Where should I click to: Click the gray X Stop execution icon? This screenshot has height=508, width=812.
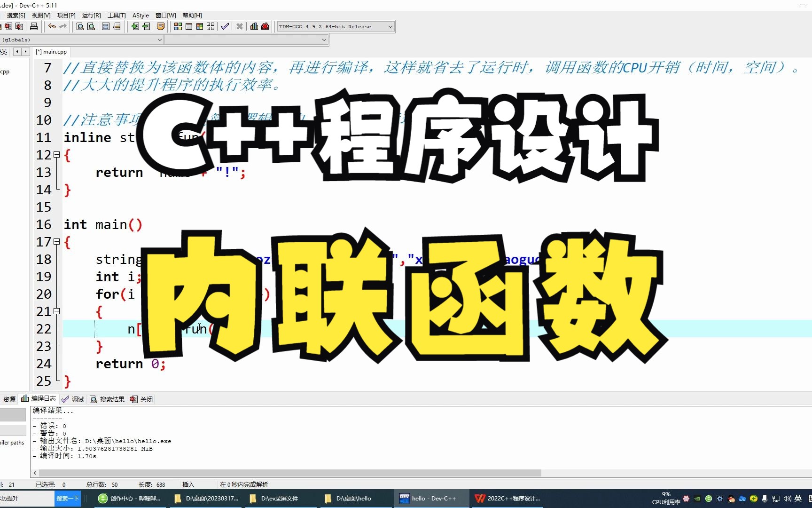click(240, 26)
